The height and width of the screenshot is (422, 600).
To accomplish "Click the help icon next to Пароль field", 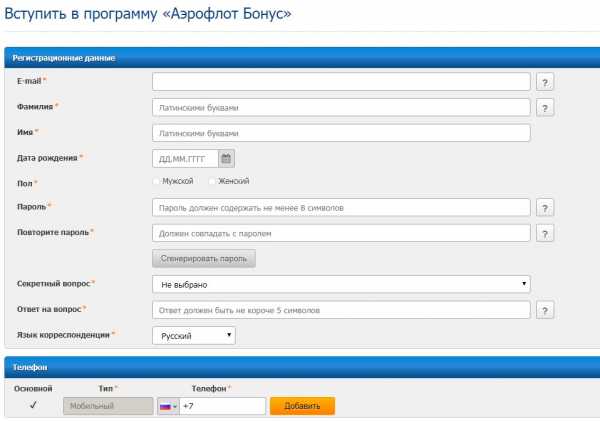I will click(x=545, y=208).
